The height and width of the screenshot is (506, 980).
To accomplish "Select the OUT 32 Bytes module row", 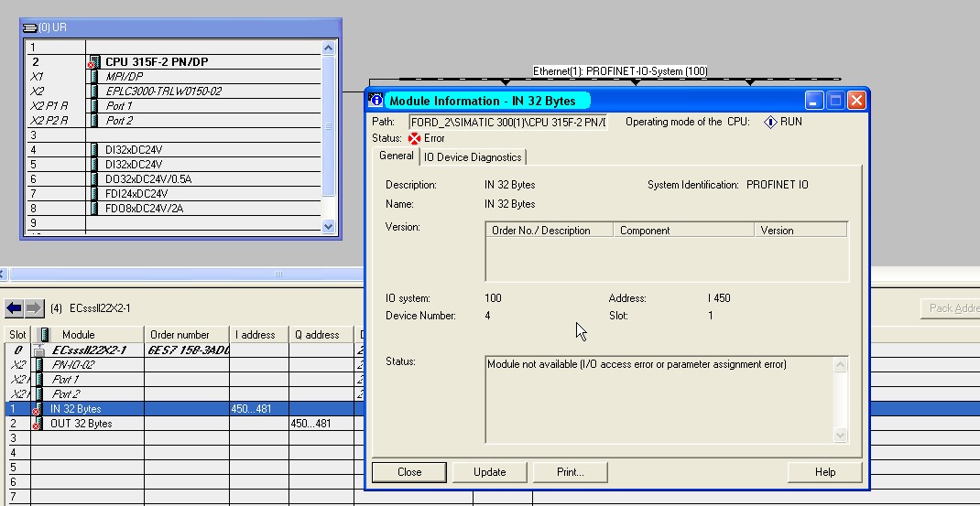I will coord(184,424).
